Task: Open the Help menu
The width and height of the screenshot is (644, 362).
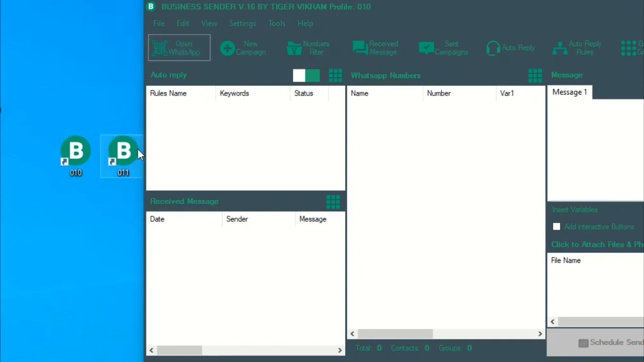Action: pos(305,24)
